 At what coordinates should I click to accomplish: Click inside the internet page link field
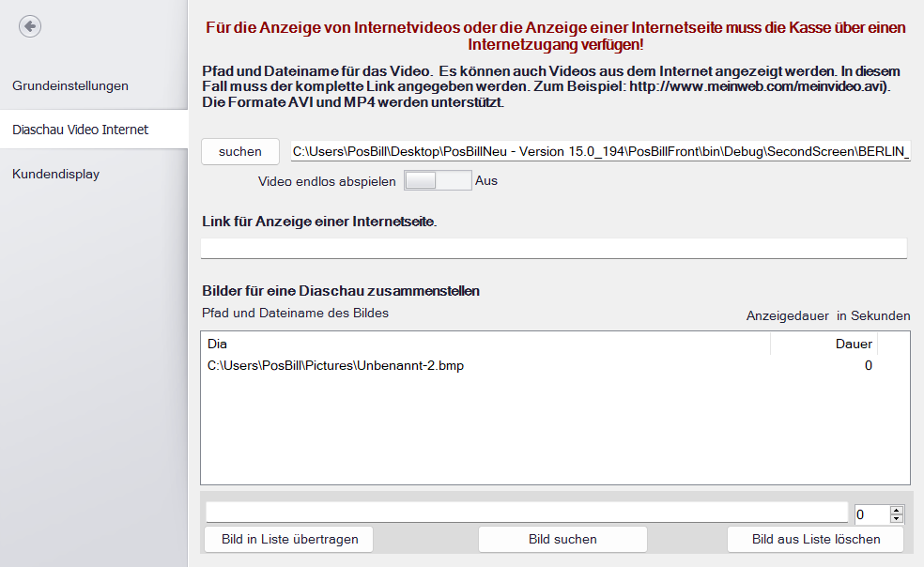click(554, 248)
